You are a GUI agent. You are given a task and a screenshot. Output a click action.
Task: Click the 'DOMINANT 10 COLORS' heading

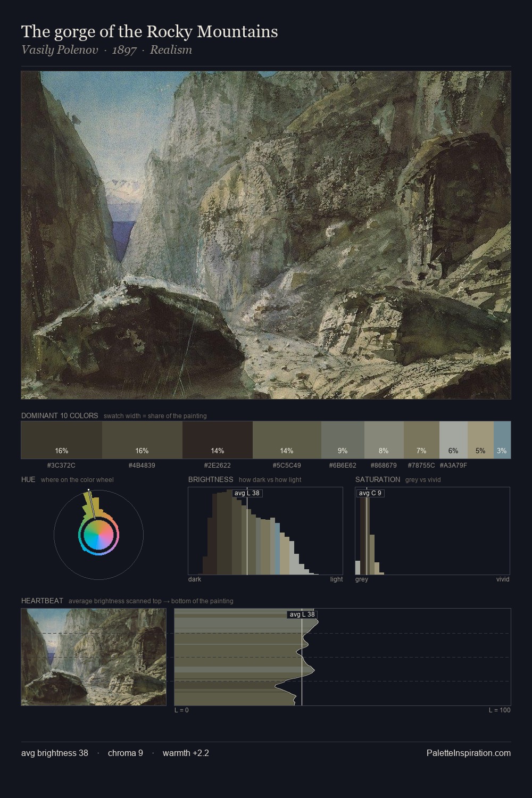[60, 415]
